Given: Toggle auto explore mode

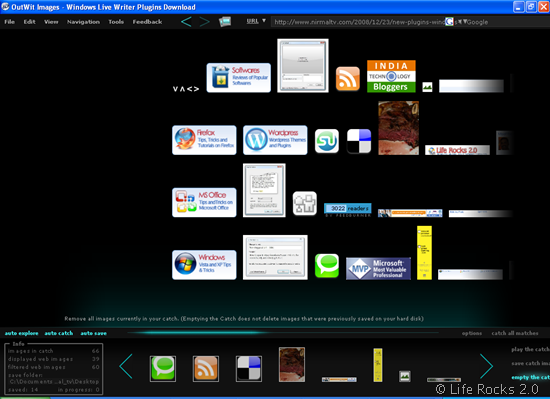Looking at the screenshot, I should pyautogui.click(x=21, y=333).
